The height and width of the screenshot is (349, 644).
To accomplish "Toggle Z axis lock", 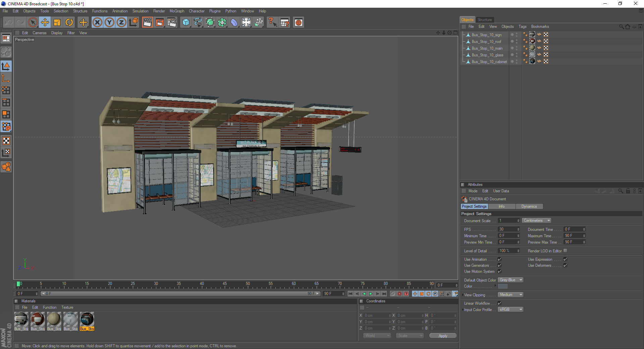I will click(121, 22).
